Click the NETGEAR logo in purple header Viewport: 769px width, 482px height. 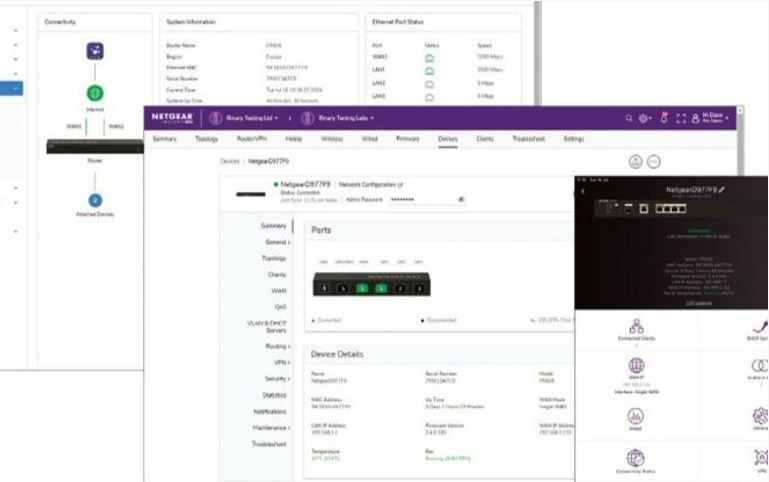[172, 118]
